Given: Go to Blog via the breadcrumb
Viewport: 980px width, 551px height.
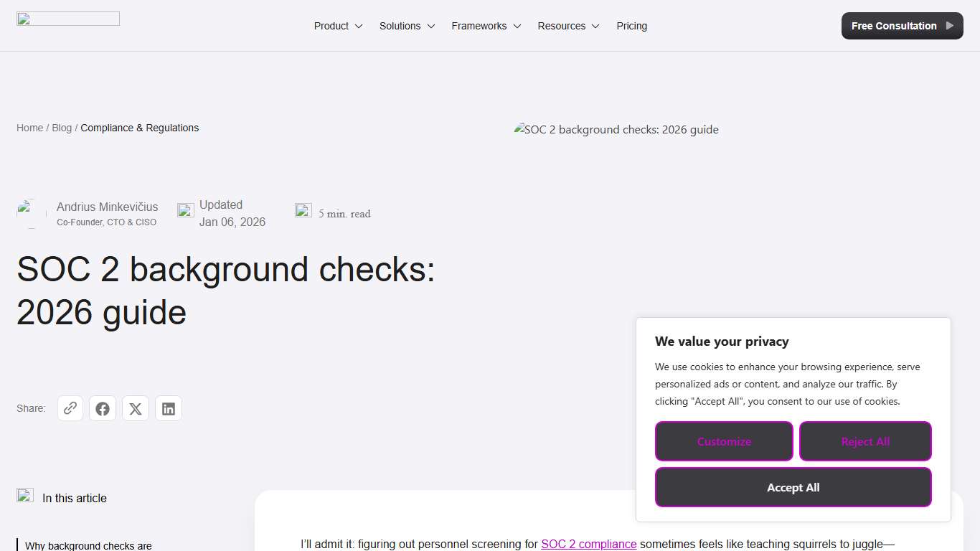Looking at the screenshot, I should [x=62, y=128].
